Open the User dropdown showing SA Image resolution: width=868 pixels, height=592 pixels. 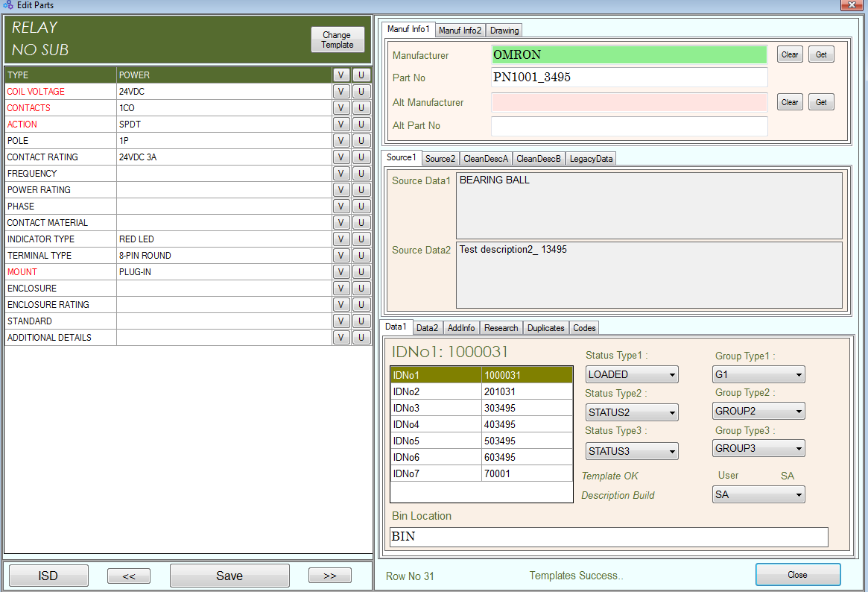point(758,494)
